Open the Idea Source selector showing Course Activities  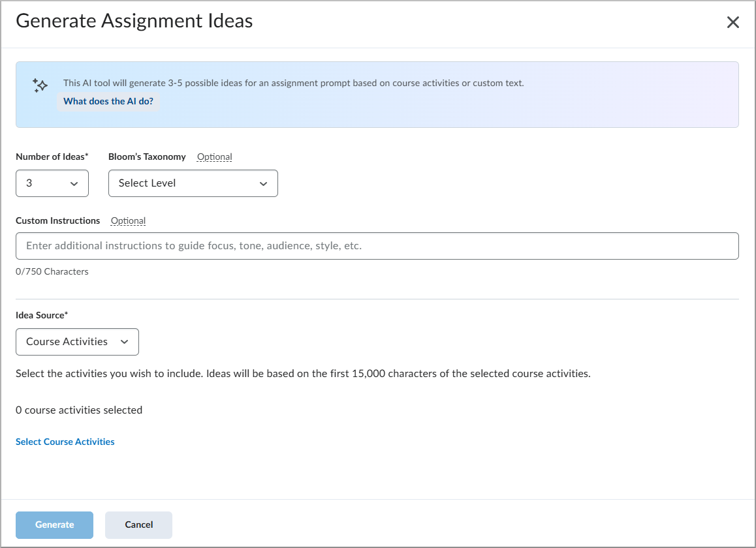pyautogui.click(x=76, y=341)
